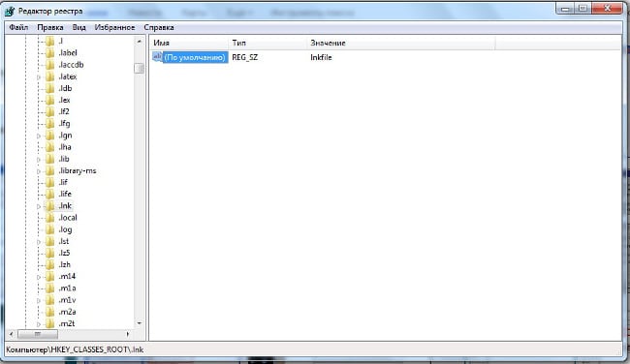Select the .m2a folder icon
Image resolution: width=630 pixels, height=364 pixels.
coord(49,312)
